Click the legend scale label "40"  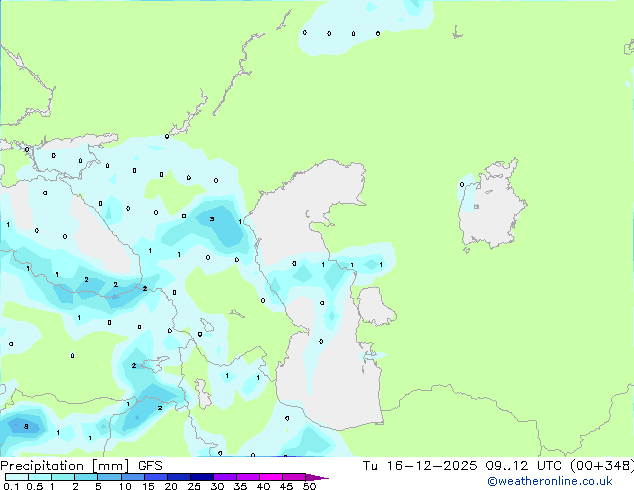point(263,486)
